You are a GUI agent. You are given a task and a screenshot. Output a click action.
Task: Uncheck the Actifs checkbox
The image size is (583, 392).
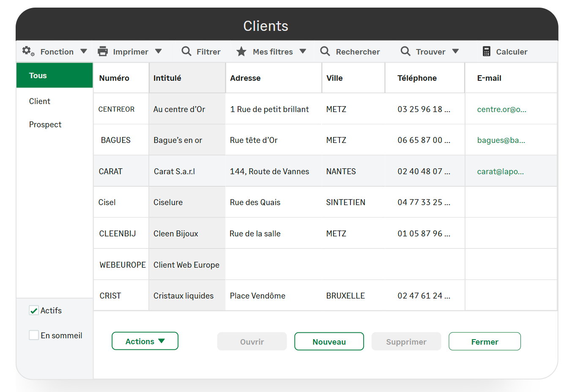tap(34, 310)
